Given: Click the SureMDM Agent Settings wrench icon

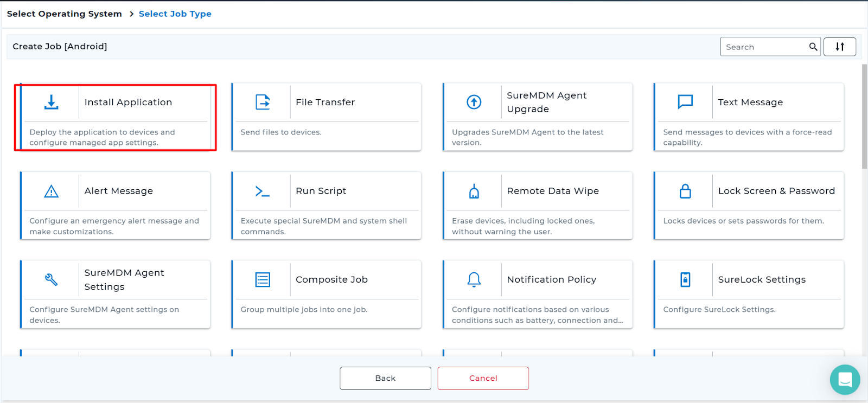Looking at the screenshot, I should (x=51, y=279).
